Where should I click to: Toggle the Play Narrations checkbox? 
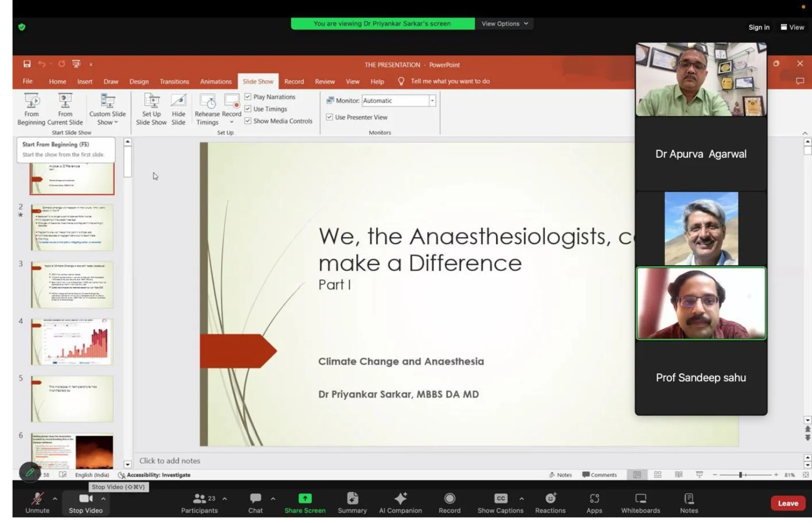[248, 96]
